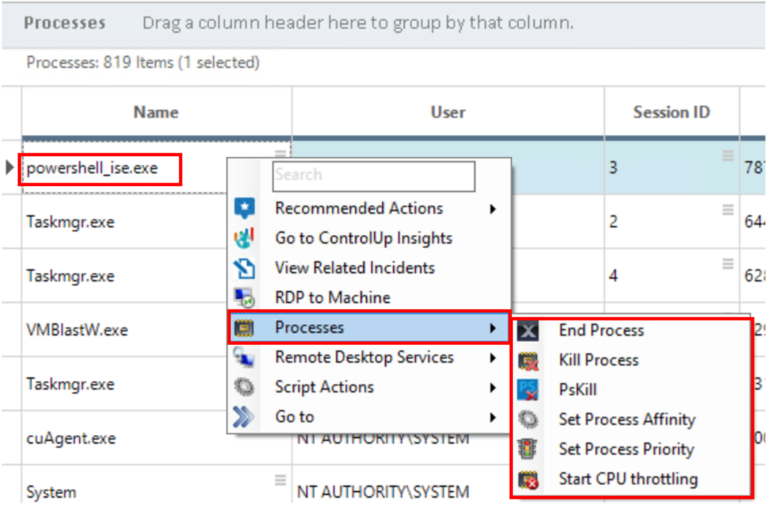768x506 pixels.
Task: Select the powershell_ise.exe process name
Action: (x=92, y=169)
